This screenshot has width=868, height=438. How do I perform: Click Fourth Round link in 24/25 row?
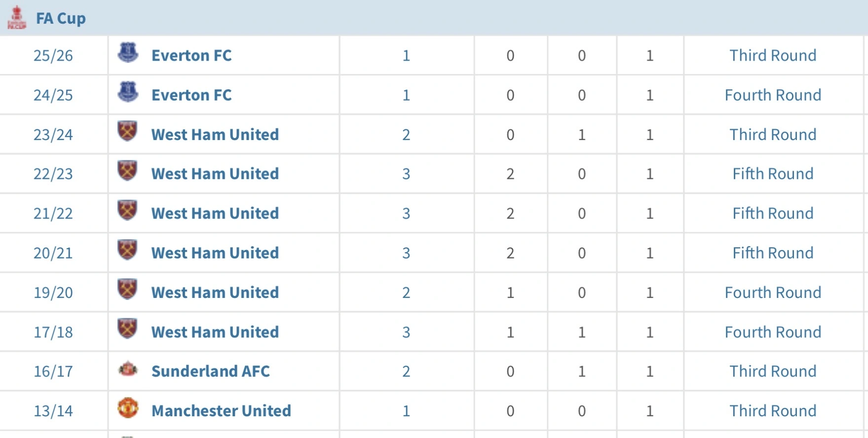(773, 95)
